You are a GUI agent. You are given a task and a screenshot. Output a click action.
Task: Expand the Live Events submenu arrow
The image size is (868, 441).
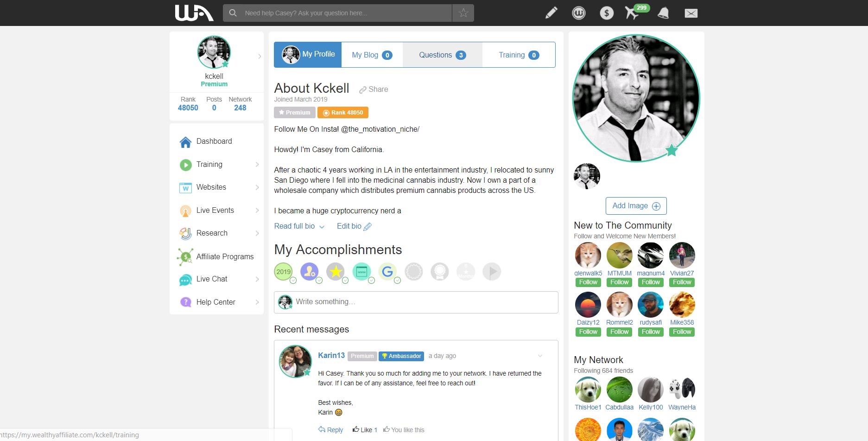click(x=257, y=211)
